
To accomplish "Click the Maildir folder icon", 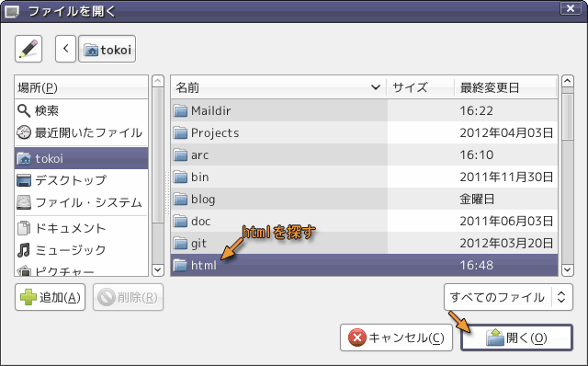I will pos(180,110).
